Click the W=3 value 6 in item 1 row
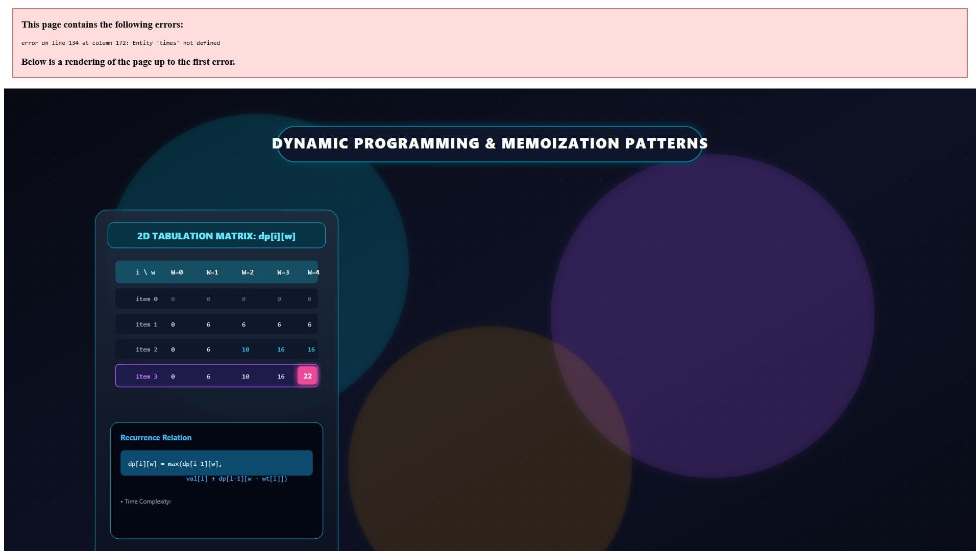980x551 pixels. 279,324
